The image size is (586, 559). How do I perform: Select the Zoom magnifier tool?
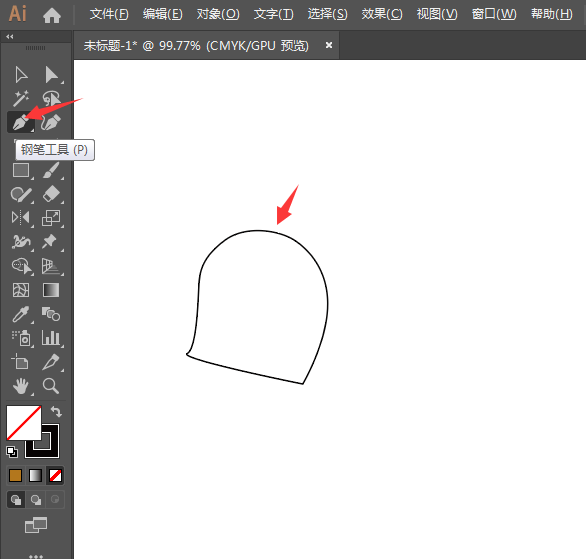click(51, 386)
